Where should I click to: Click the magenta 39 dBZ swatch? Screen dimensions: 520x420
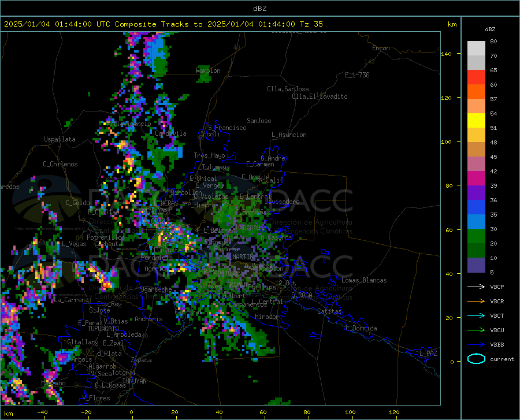(476, 179)
